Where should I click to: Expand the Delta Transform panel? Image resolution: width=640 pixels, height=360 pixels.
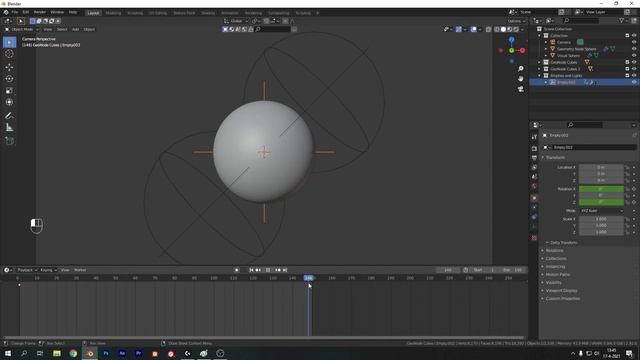coord(563,242)
